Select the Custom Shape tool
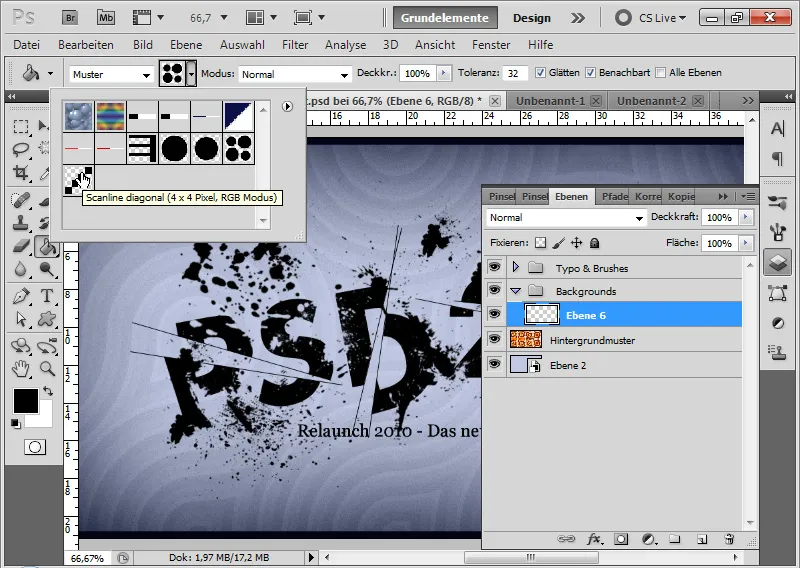Viewport: 800px width, 568px height. click(x=47, y=319)
